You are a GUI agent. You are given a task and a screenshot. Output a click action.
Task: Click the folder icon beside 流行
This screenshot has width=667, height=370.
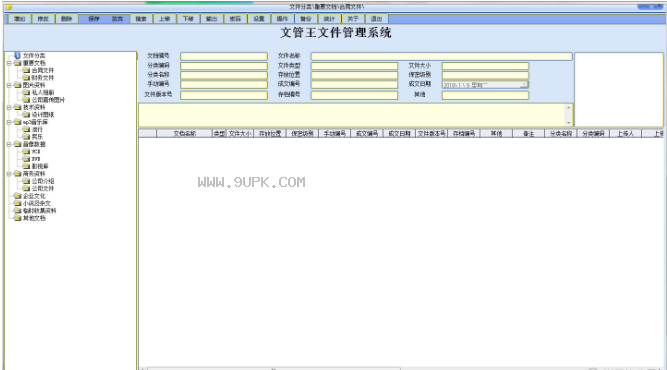click(x=26, y=129)
